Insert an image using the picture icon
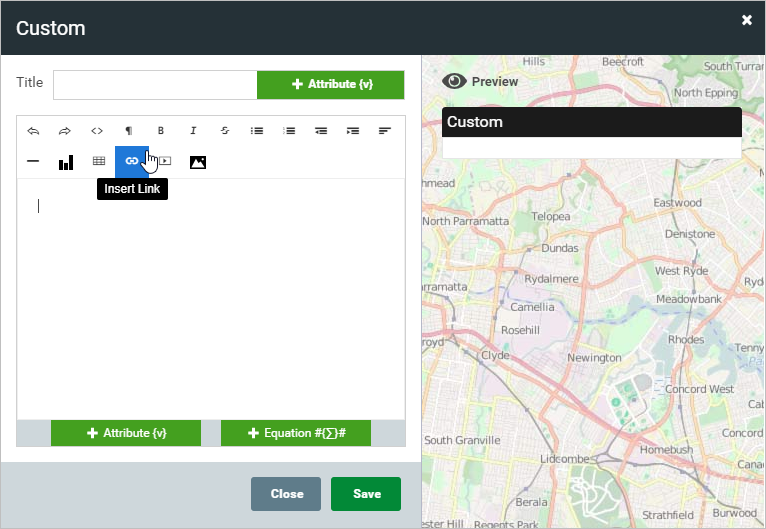 click(x=198, y=162)
